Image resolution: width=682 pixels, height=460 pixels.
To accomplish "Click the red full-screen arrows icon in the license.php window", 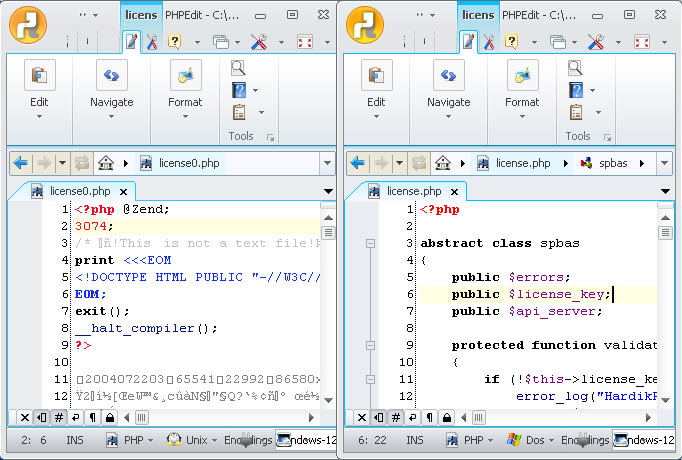I will pos(642,42).
